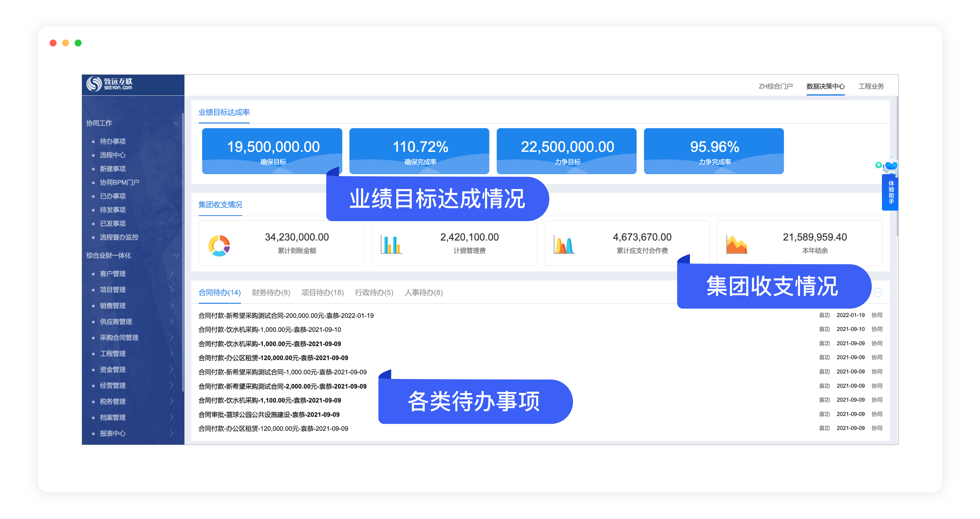Expand the 资金管理 submenu arrow
Screen dimensions: 980x519
click(x=171, y=369)
